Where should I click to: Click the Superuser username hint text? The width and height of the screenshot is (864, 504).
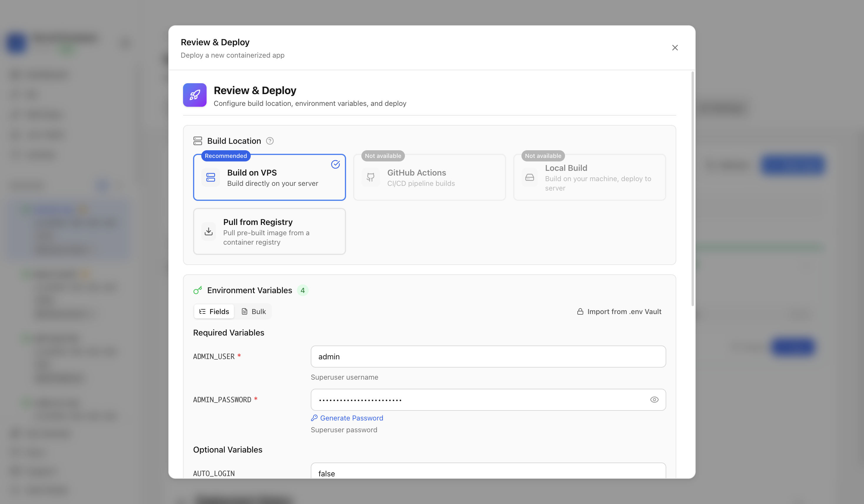pyautogui.click(x=344, y=377)
